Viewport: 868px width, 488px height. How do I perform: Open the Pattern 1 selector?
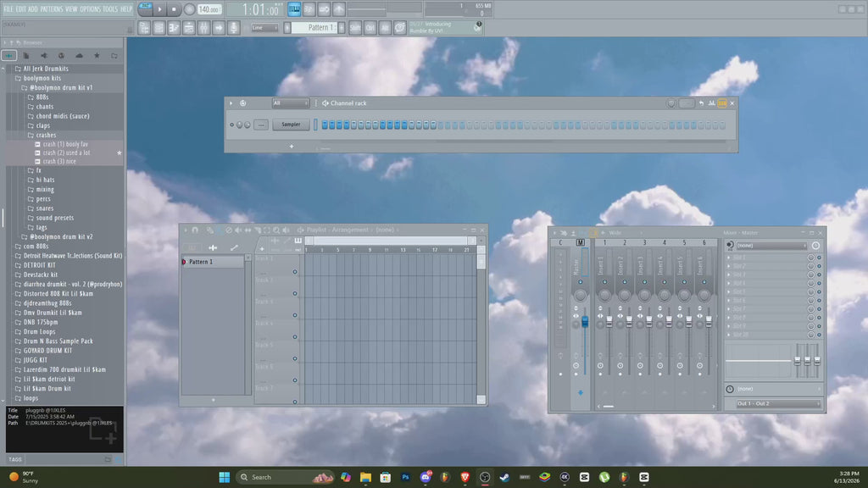[314, 28]
